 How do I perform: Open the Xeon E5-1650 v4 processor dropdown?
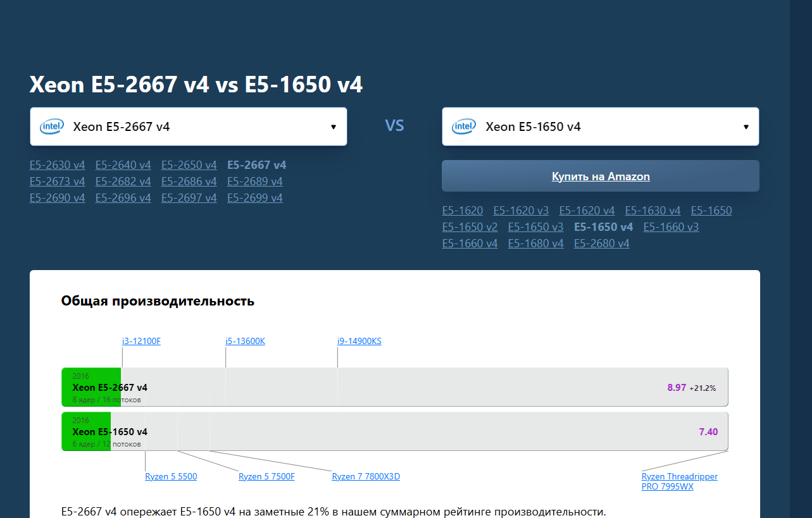601,126
